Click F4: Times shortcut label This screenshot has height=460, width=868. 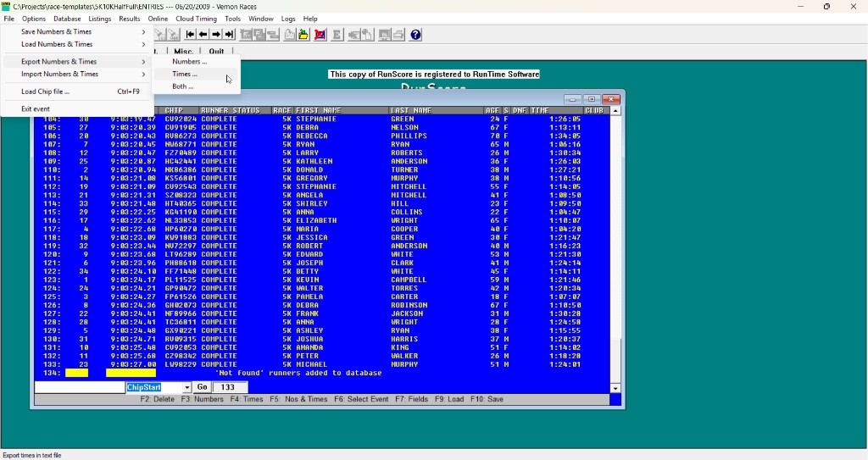(247, 399)
